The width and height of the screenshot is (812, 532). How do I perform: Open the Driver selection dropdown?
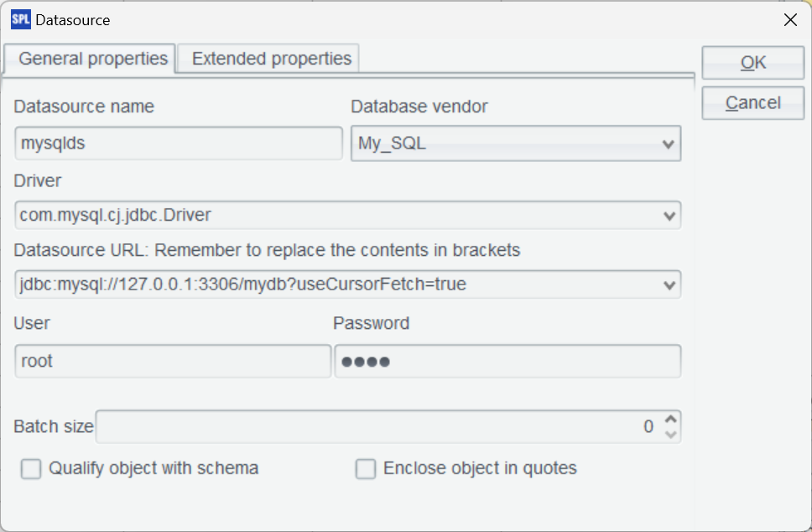347,215
